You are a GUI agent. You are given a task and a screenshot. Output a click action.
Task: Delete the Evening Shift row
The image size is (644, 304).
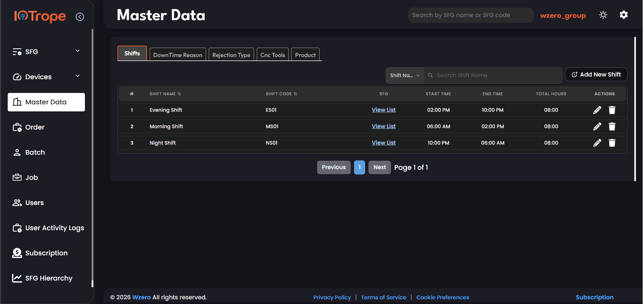[x=612, y=110]
